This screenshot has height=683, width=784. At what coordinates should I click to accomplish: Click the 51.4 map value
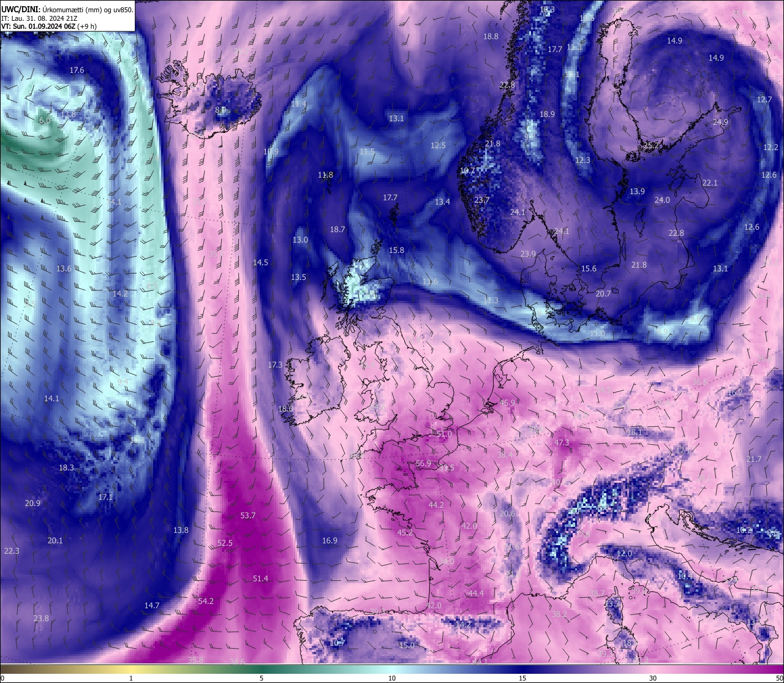pos(260,579)
